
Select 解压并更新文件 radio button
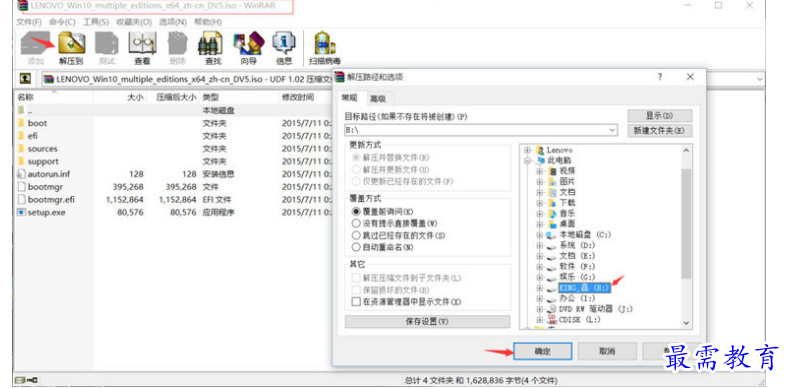(x=356, y=170)
